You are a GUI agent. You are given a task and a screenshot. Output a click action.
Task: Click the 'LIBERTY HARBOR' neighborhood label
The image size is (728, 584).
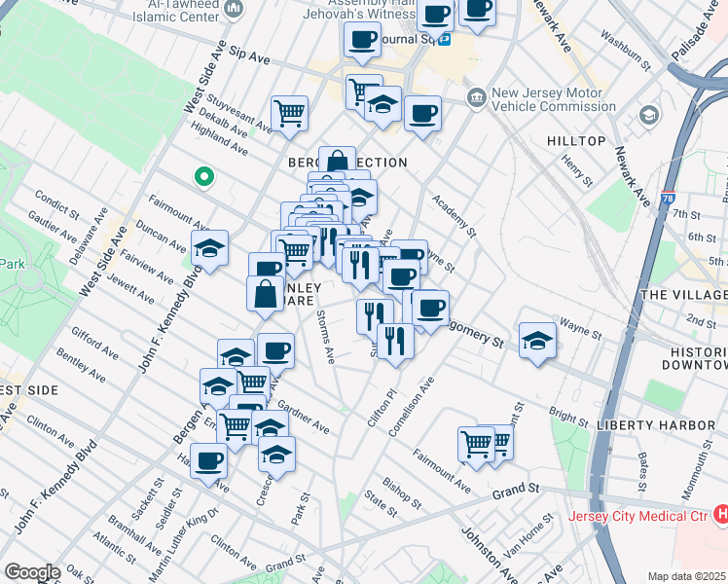coord(656,425)
